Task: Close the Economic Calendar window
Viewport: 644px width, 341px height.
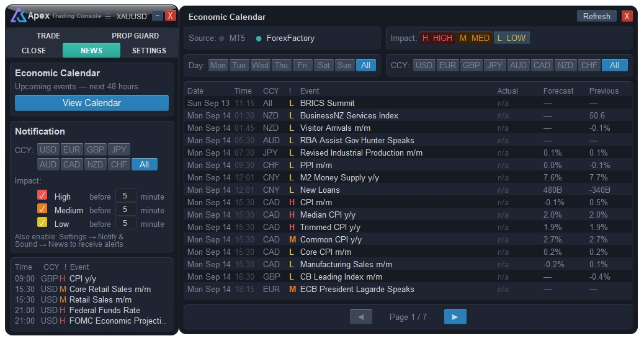Action: [x=627, y=16]
